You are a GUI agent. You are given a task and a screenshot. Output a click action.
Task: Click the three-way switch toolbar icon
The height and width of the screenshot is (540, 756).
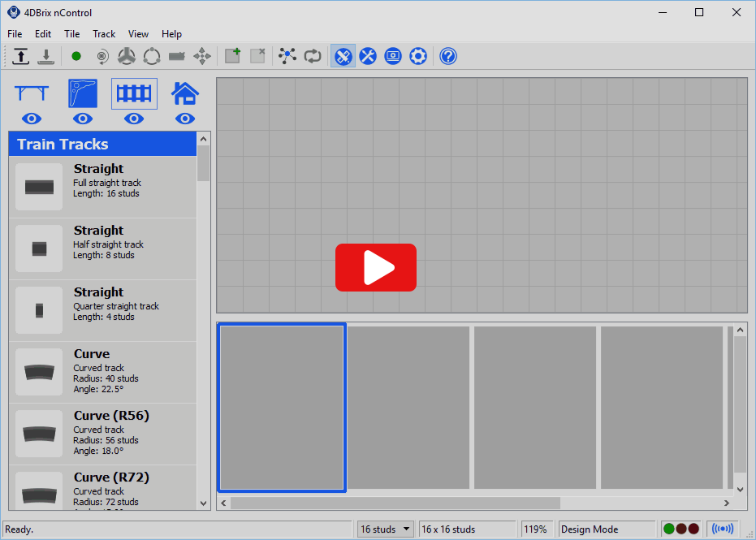pyautogui.click(x=127, y=56)
